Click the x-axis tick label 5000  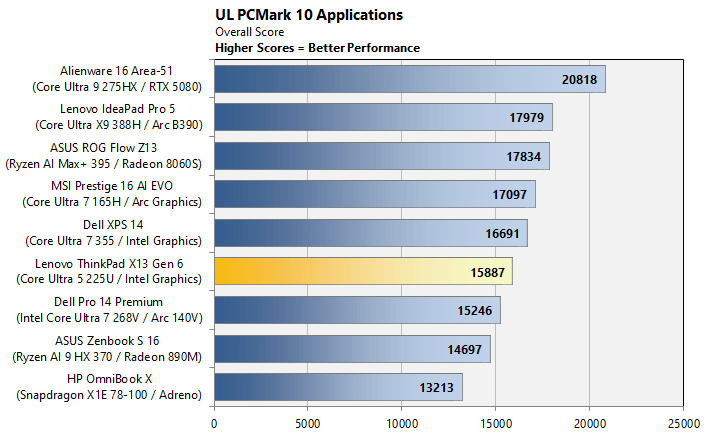click(308, 424)
